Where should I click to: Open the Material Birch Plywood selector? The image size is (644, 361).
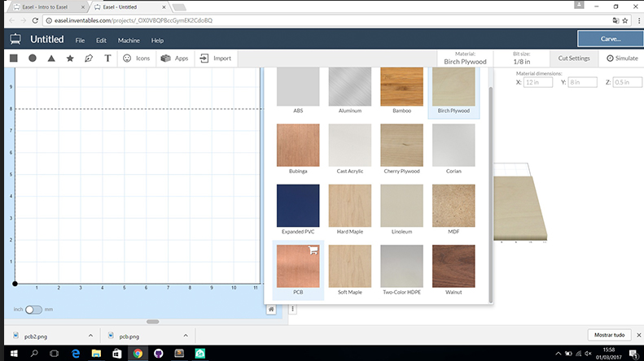(x=465, y=59)
